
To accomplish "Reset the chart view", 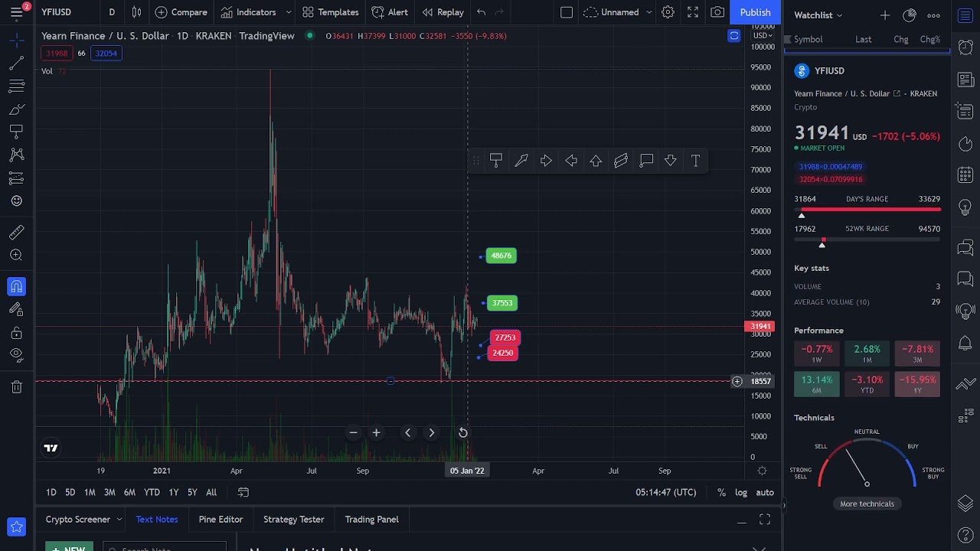I will (463, 433).
